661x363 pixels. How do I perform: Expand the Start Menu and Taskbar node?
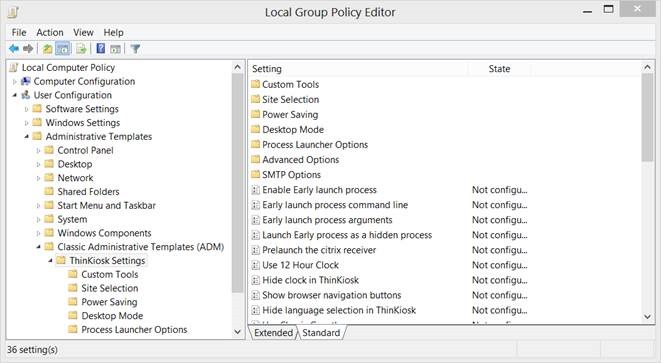pyautogui.click(x=38, y=206)
